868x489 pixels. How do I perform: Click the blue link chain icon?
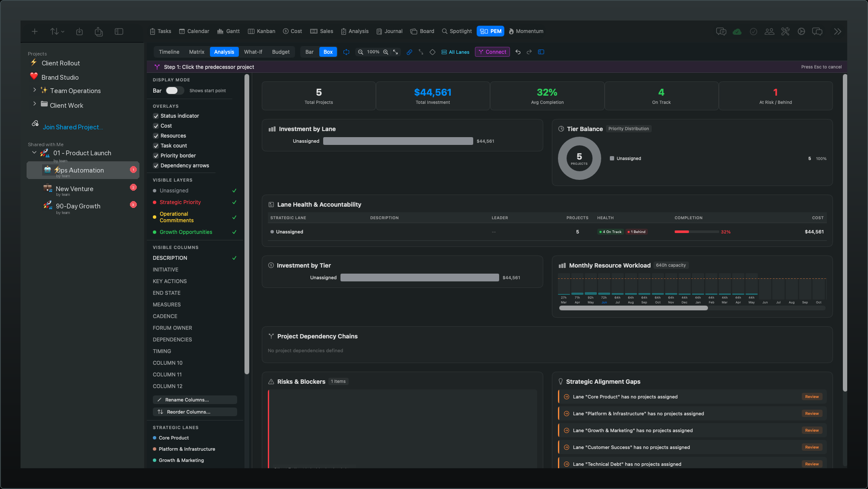click(409, 52)
